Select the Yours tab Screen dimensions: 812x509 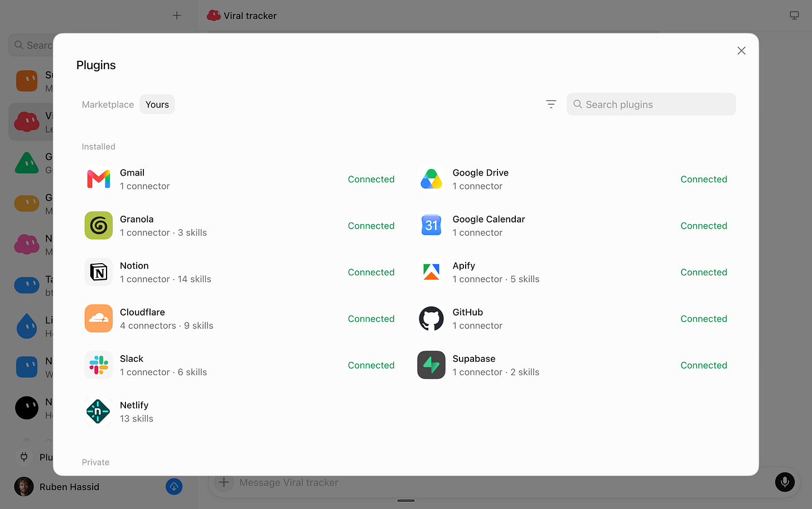[x=157, y=104]
